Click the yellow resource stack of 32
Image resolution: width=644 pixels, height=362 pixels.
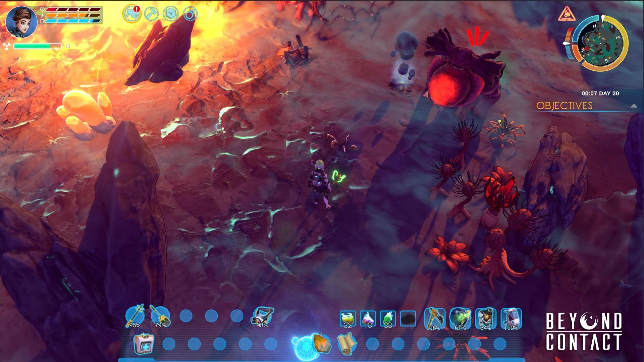(x=348, y=319)
